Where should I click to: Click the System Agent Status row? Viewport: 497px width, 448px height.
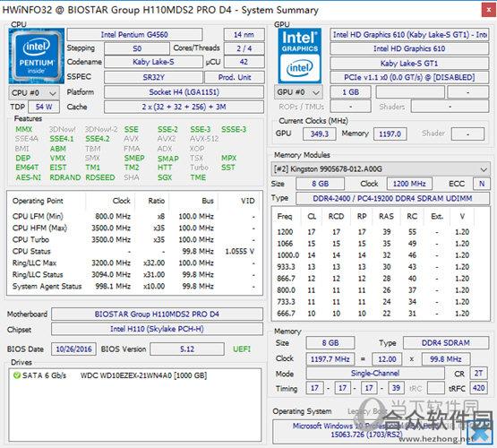[134, 287]
